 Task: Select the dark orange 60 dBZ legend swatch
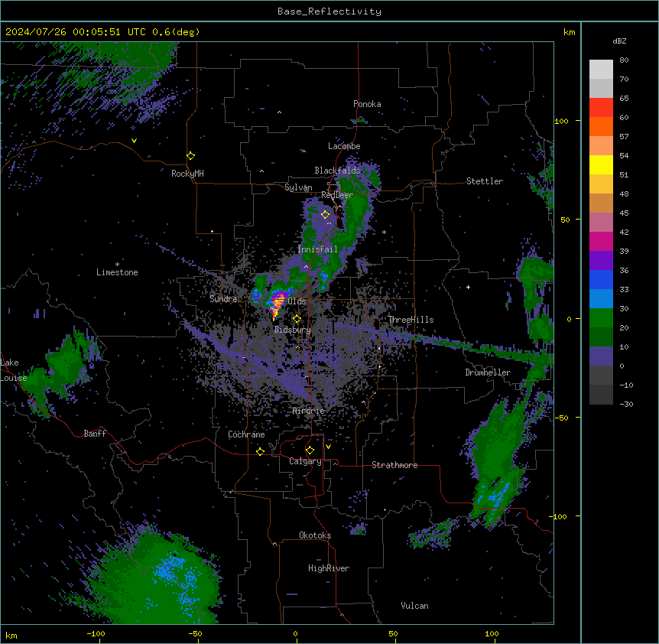click(601, 126)
